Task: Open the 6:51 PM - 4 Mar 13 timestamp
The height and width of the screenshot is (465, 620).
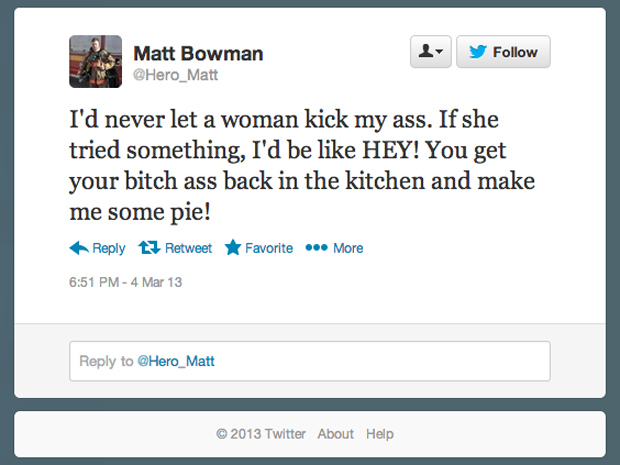Action: pyautogui.click(x=125, y=282)
